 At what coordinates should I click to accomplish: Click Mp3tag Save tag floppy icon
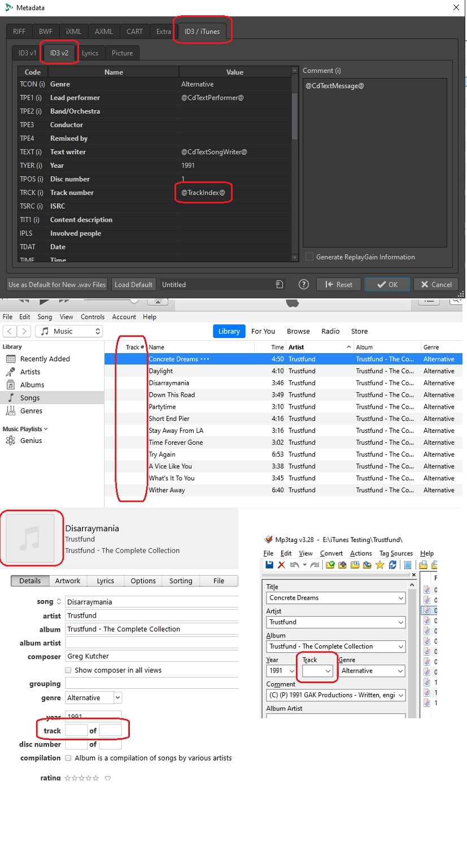click(x=269, y=565)
